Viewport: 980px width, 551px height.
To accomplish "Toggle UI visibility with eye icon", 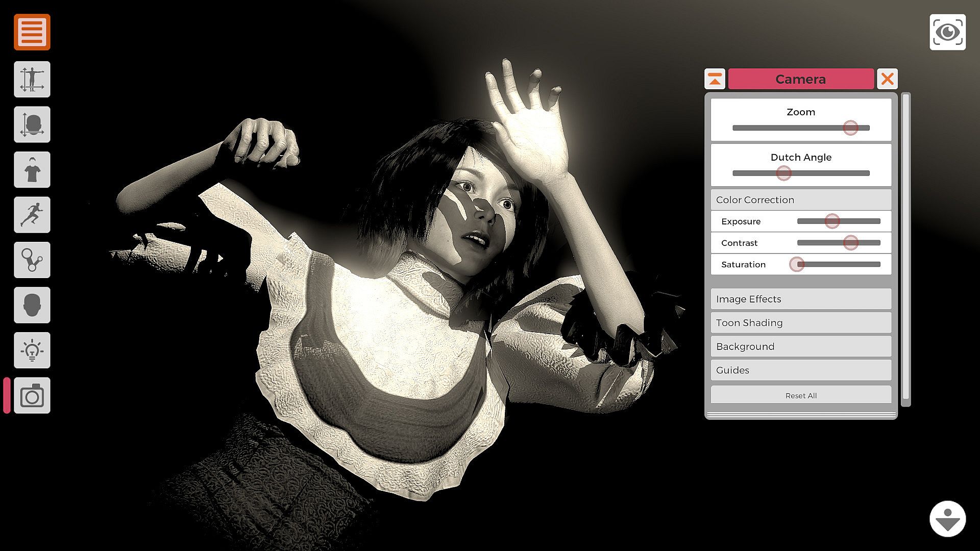I will (947, 32).
